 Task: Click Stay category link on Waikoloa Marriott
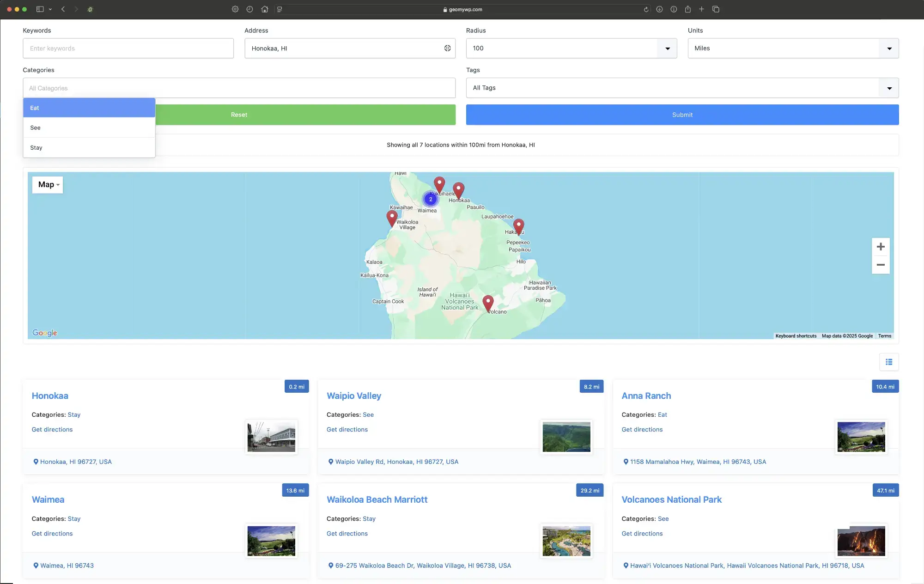coord(369,518)
